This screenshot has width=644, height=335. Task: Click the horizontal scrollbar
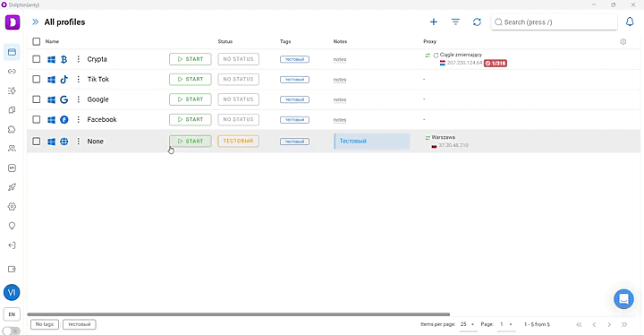[x=239, y=314]
